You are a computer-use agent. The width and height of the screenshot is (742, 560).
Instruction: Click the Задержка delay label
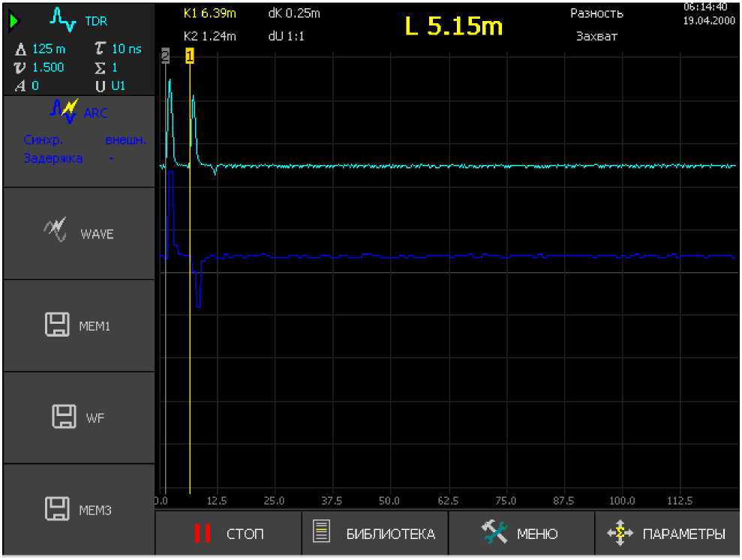coord(53,158)
